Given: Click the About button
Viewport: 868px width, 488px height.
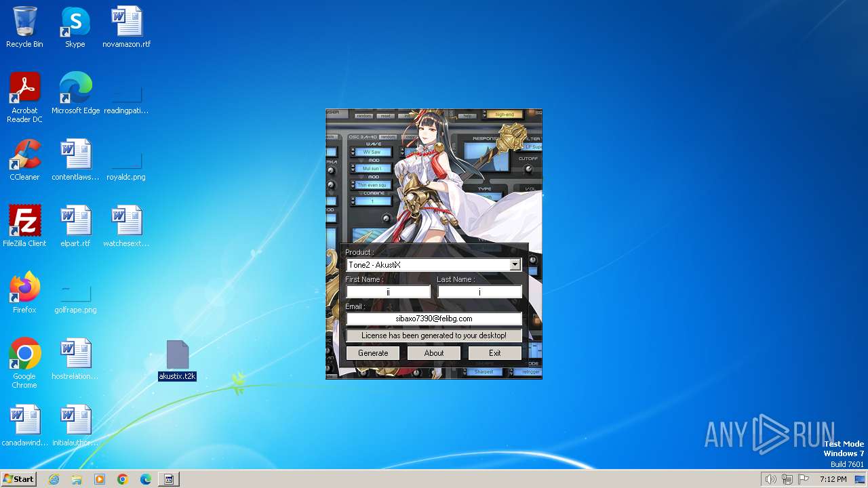Looking at the screenshot, I should [434, 353].
